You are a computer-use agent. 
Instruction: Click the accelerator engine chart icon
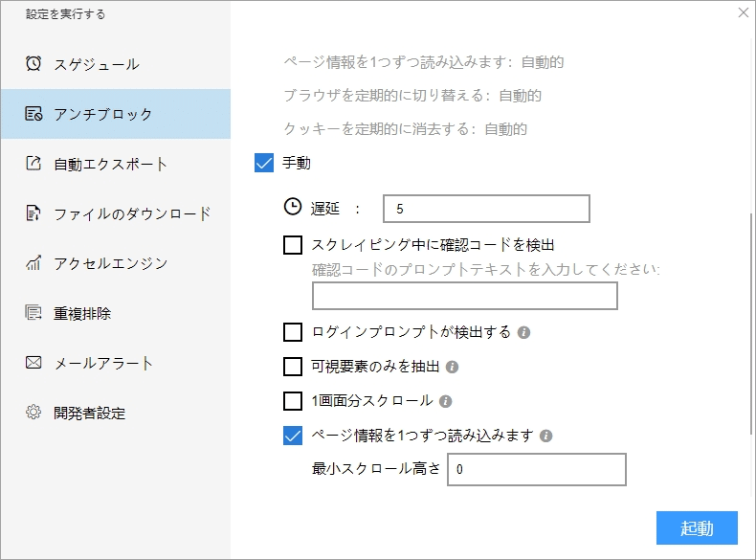click(x=33, y=263)
